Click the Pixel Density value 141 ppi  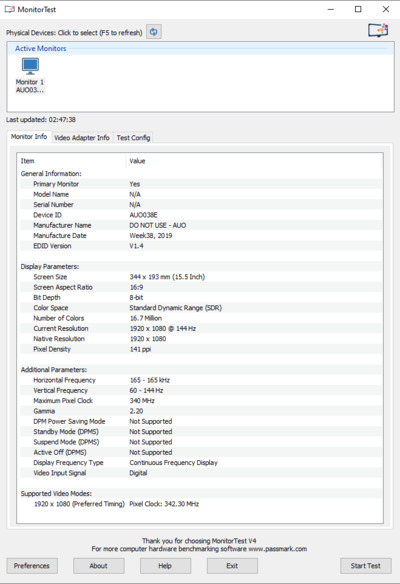140,349
